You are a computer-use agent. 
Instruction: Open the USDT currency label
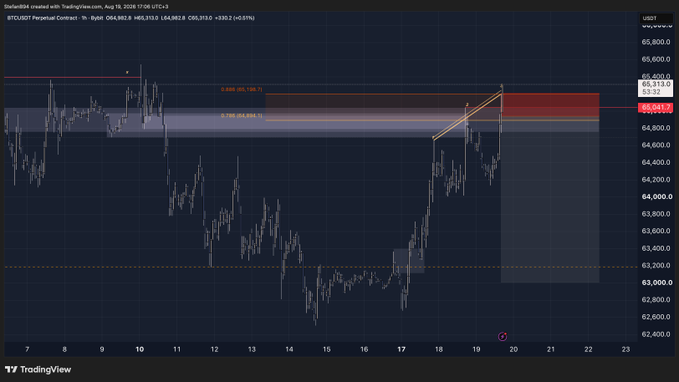pos(656,18)
